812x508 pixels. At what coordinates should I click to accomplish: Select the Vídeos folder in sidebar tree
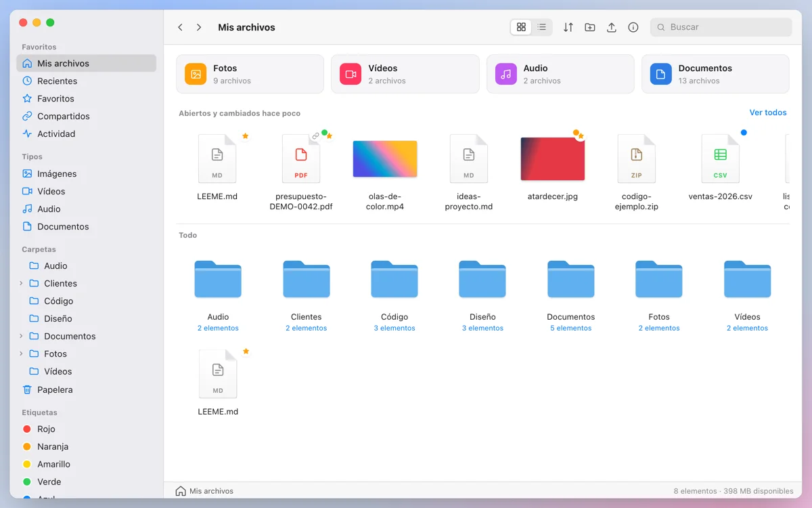(87, 371)
